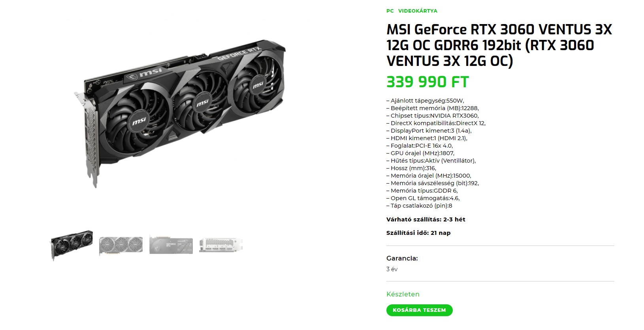644x330 pixels.
Task: Click the Várható szállítás: 2-3 hét line
Action: point(426,219)
